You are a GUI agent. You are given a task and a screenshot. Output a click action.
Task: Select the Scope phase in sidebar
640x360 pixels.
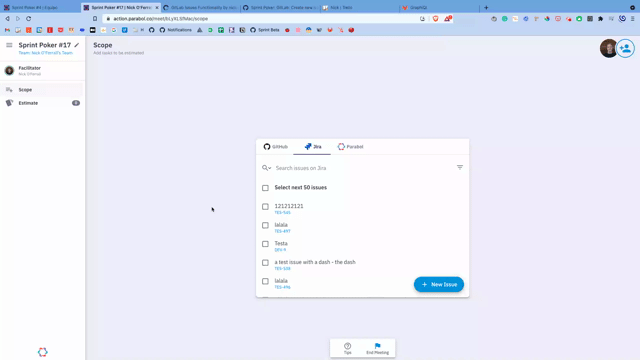point(42,89)
